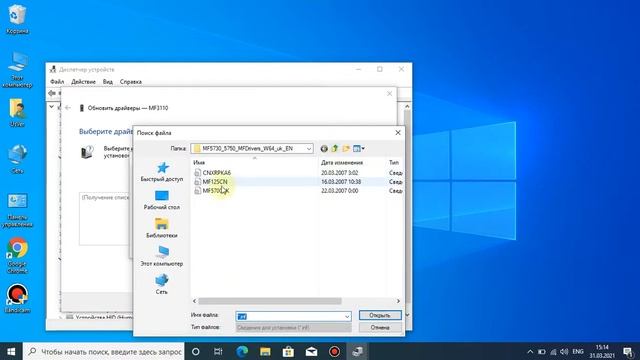Open Recycle Bin desktop icon
Image resolution: width=640 pixels, height=360 pixels.
17,19
